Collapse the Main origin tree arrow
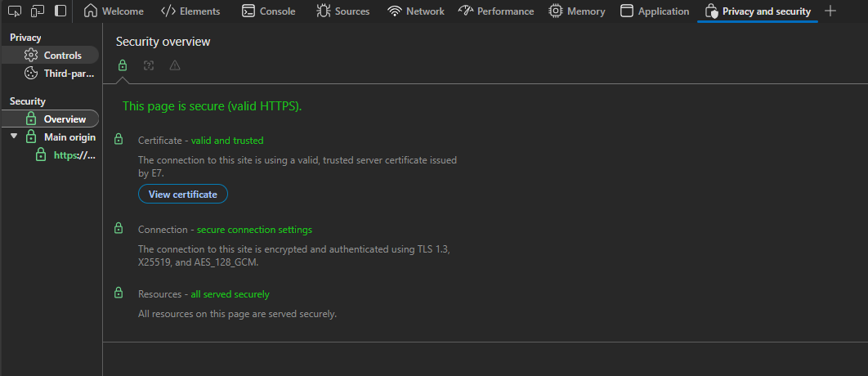The height and width of the screenshot is (376, 868). coord(14,137)
